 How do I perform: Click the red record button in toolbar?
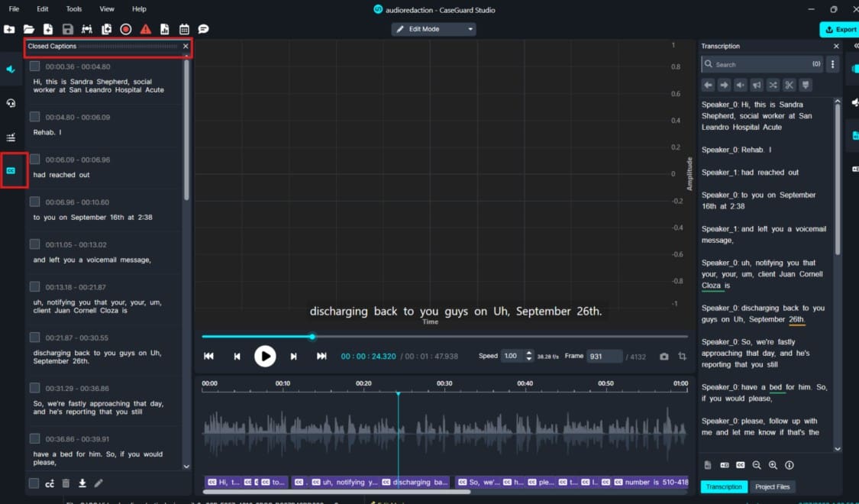pos(126,29)
